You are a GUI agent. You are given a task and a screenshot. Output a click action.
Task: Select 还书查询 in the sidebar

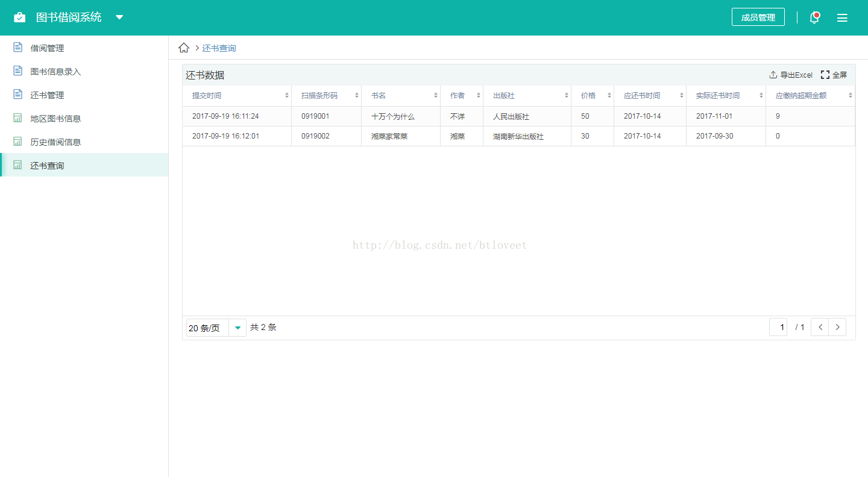pos(84,165)
